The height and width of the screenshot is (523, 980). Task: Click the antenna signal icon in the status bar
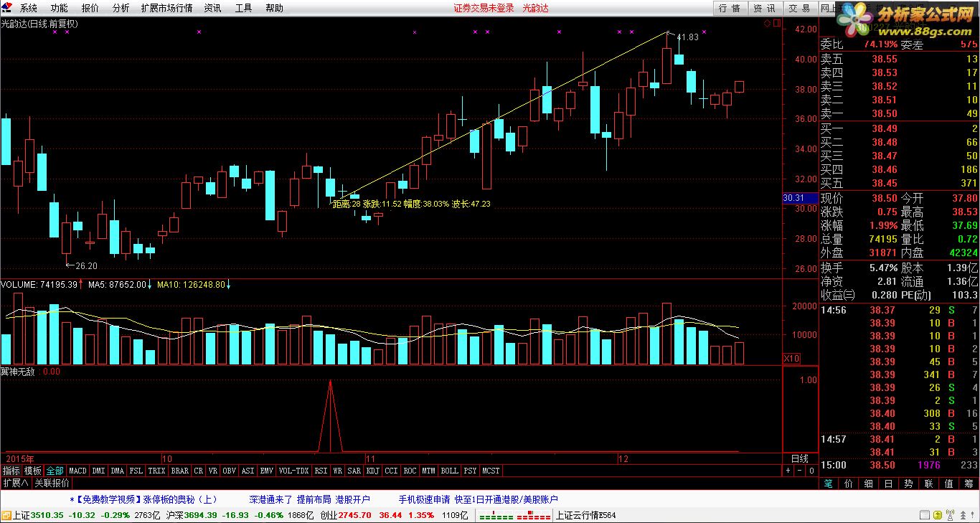pos(951,515)
